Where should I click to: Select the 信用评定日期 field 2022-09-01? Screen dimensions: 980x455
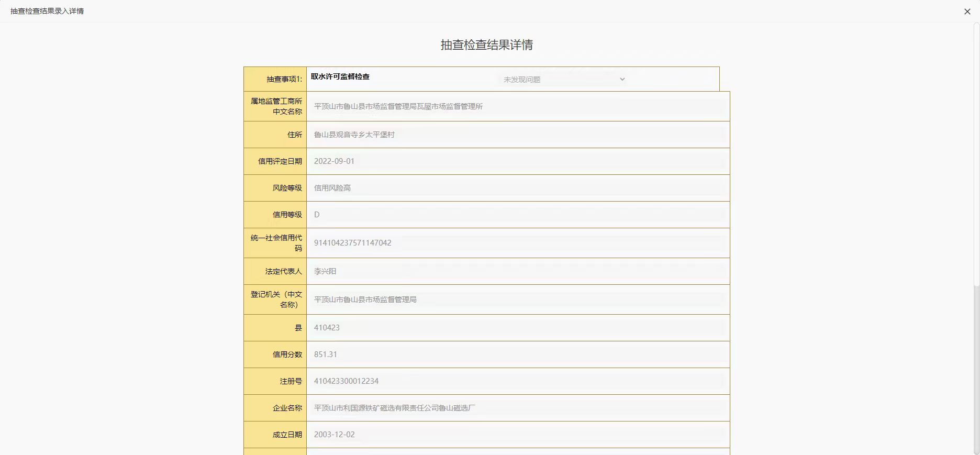click(517, 161)
